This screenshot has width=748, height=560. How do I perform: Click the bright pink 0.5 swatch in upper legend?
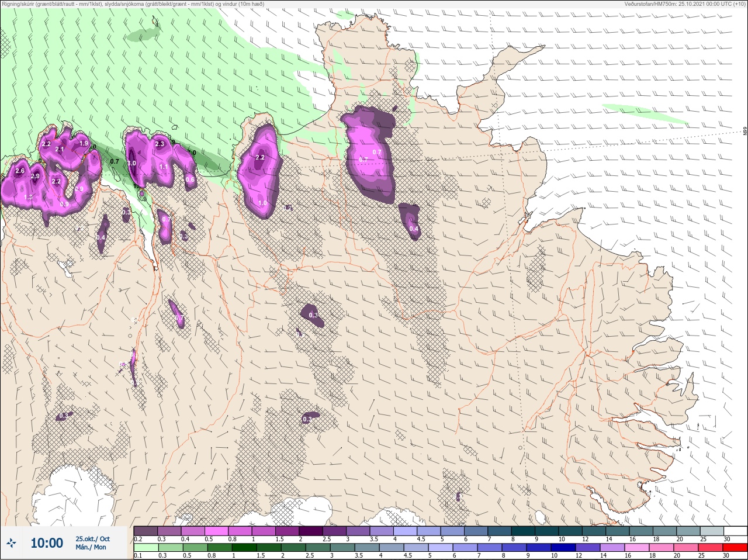coord(216,531)
